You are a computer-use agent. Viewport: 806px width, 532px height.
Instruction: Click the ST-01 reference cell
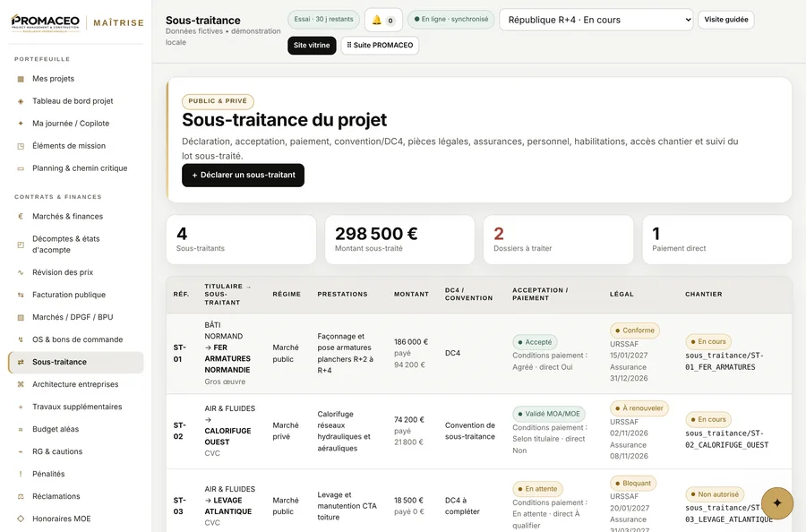tap(180, 353)
